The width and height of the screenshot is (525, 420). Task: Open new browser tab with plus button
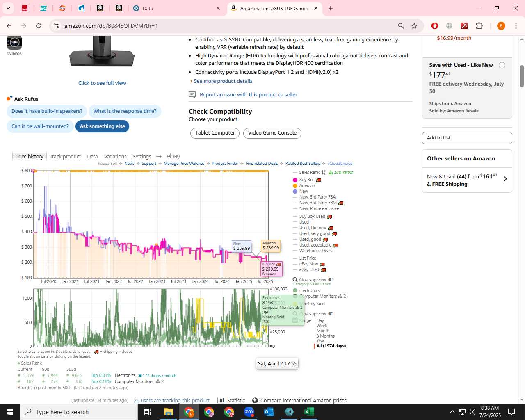point(331,8)
